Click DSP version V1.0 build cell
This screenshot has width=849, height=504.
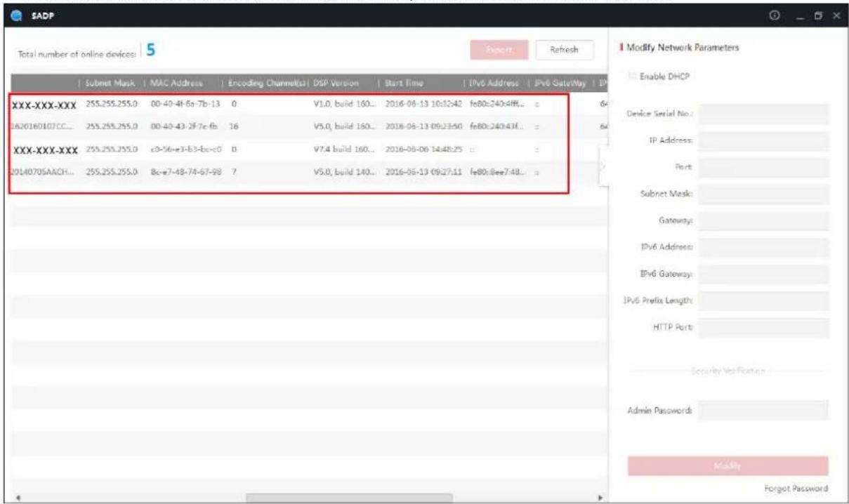345,105
